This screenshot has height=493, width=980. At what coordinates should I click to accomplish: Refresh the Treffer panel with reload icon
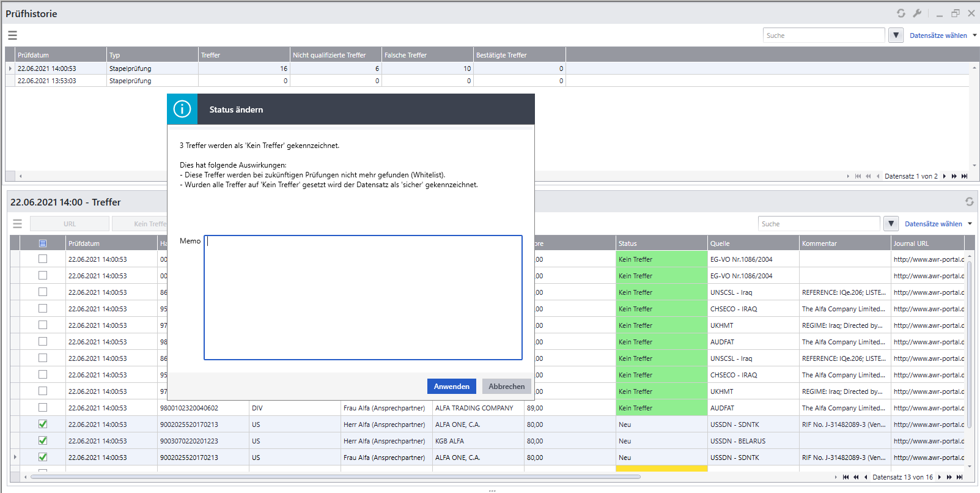(x=969, y=202)
